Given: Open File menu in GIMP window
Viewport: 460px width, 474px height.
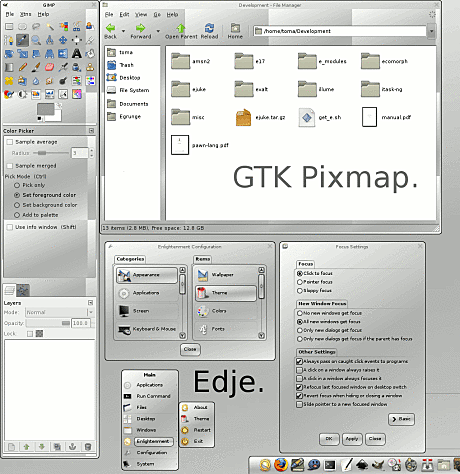Looking at the screenshot, I should click(x=10, y=14).
